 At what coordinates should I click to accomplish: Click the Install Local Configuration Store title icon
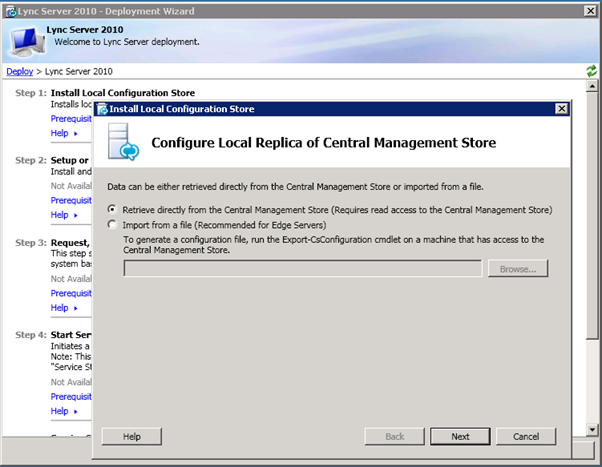[103, 108]
